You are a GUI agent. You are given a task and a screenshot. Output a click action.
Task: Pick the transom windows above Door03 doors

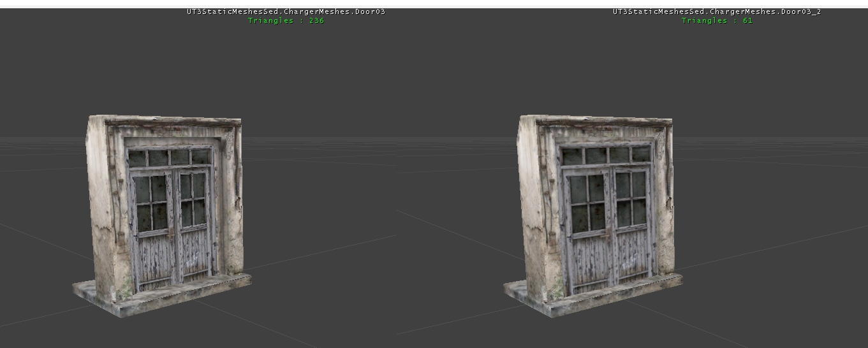point(169,157)
